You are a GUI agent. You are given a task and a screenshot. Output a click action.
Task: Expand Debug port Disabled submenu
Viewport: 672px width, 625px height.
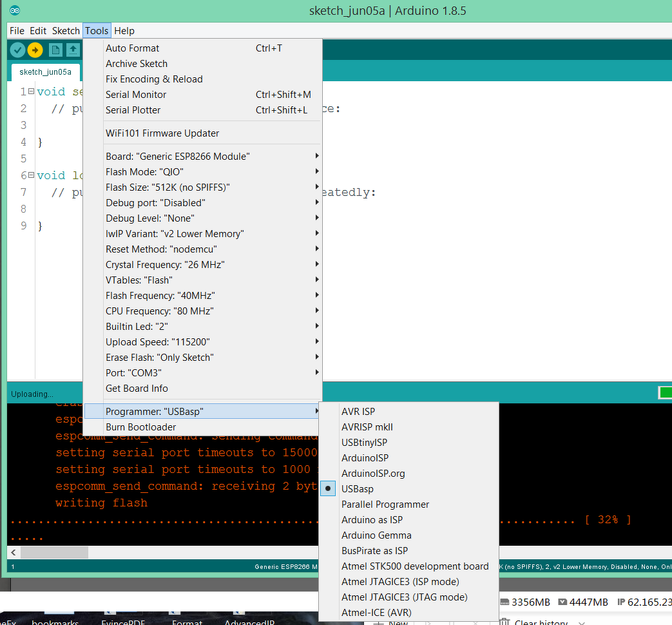pyautogui.click(x=202, y=203)
